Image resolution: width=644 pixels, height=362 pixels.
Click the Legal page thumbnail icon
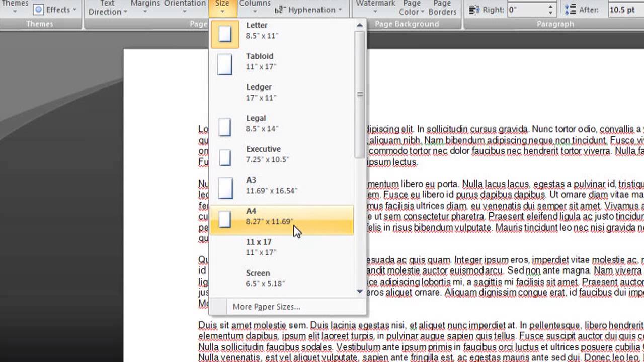pyautogui.click(x=225, y=127)
